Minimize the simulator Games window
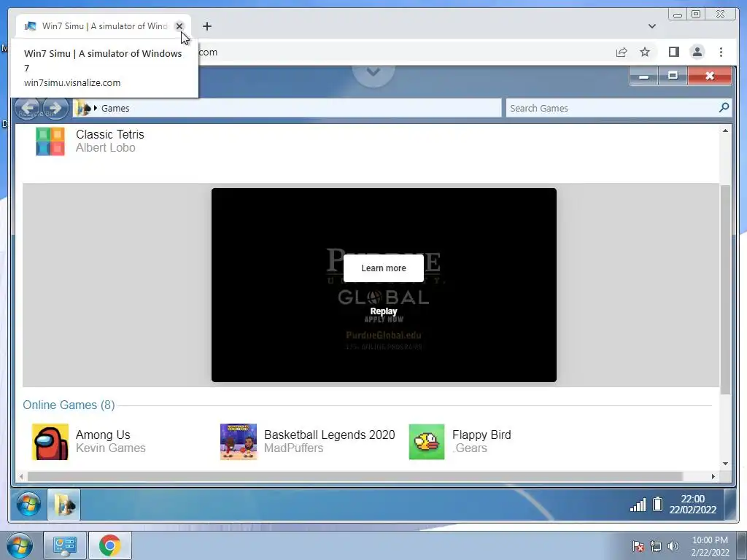This screenshot has height=560, width=747. pyautogui.click(x=643, y=76)
